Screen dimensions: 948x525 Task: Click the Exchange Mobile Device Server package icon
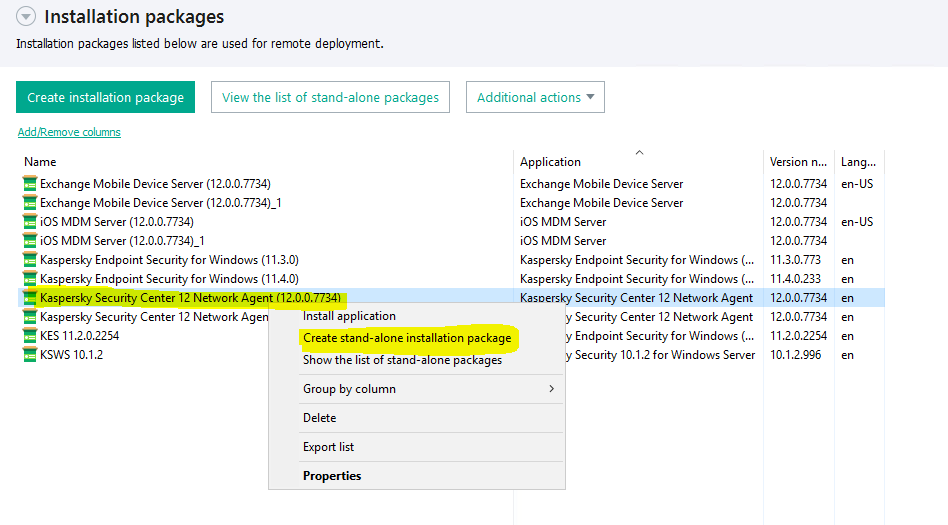coord(29,184)
